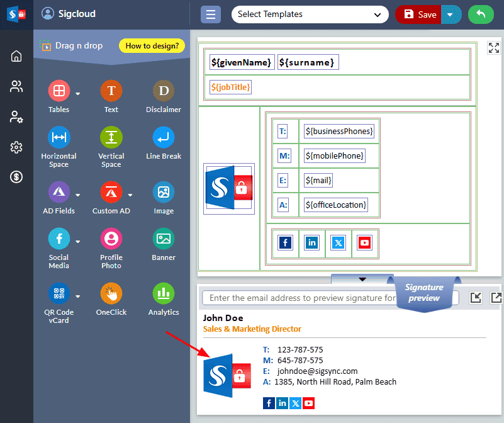Open the Select Templates dropdown
The image size is (504, 423).
310,14
